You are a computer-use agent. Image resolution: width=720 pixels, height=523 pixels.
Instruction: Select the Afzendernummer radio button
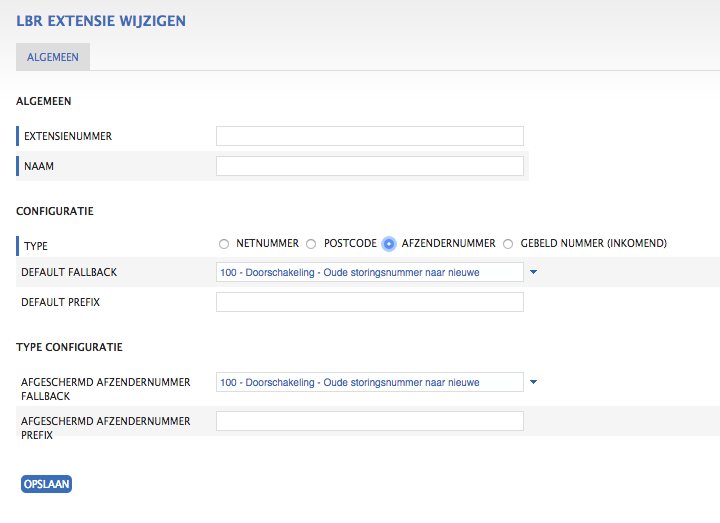[388, 244]
